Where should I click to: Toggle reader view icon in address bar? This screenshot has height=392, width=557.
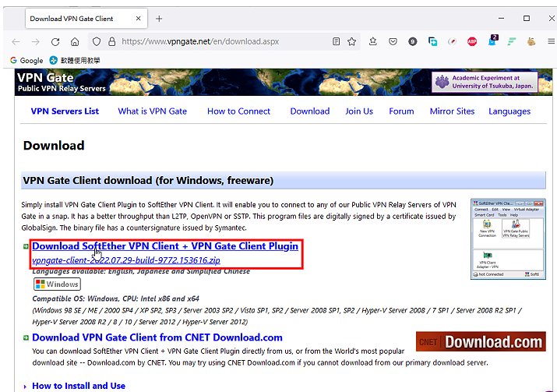click(x=336, y=41)
